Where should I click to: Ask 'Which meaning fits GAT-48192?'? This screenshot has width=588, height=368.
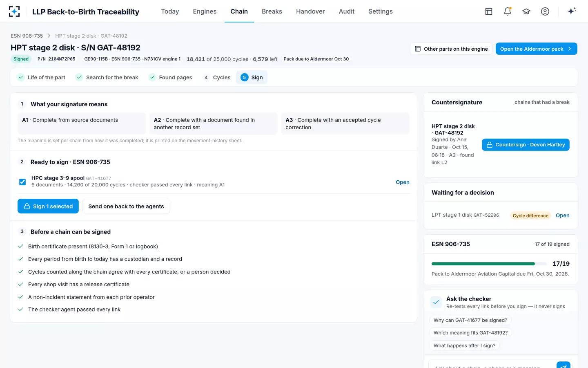point(471,333)
